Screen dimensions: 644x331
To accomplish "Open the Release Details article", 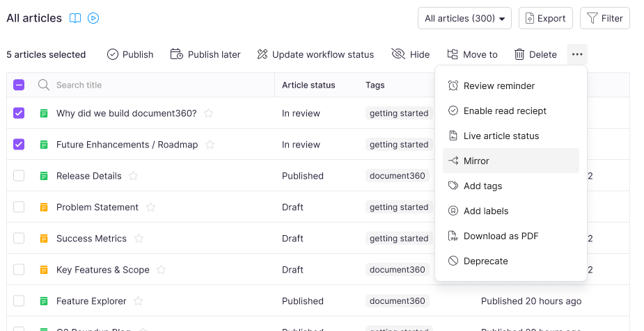I will pos(88,176).
